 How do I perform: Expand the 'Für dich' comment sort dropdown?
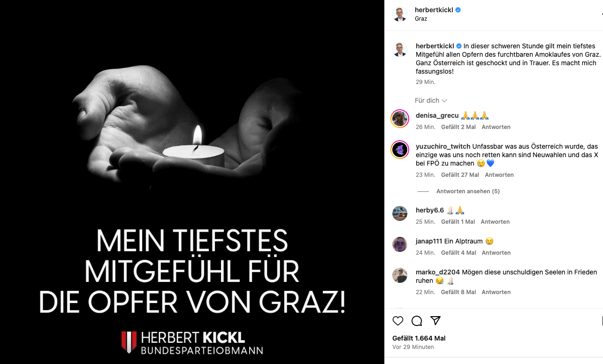431,100
